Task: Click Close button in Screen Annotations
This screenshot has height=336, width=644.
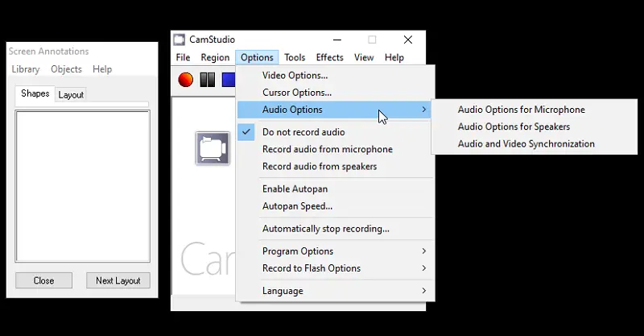Action: 43,280
